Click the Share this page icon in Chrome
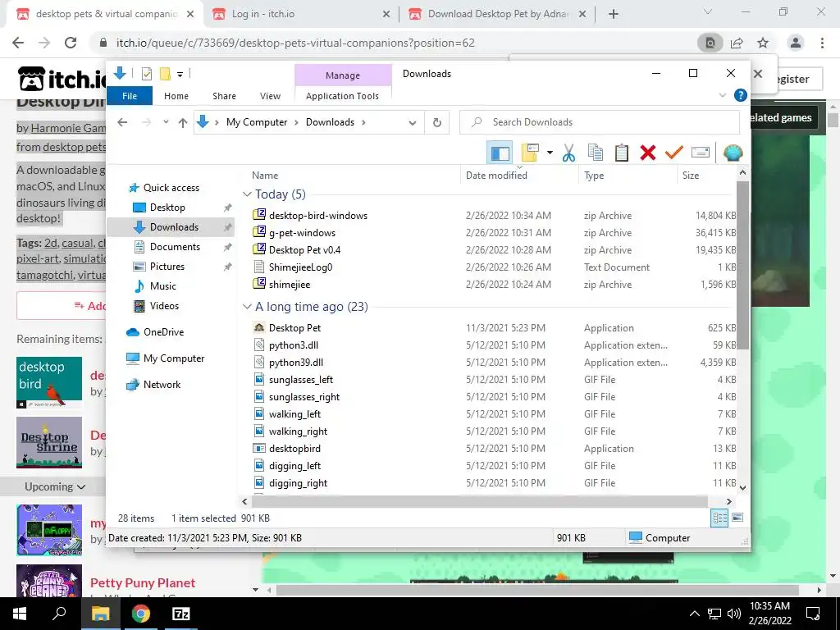 (737, 43)
